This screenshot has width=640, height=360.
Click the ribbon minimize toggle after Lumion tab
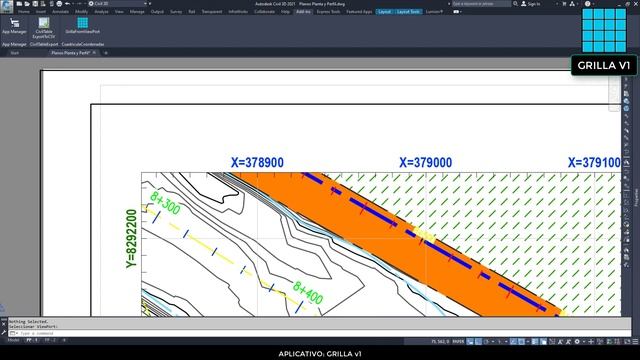[x=457, y=12]
